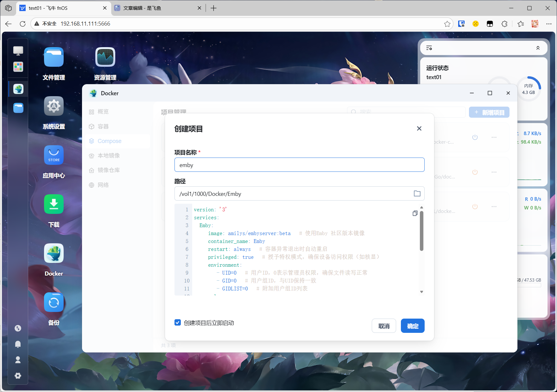
Task: Close the 创建项目 dialog
Action: pyautogui.click(x=419, y=128)
